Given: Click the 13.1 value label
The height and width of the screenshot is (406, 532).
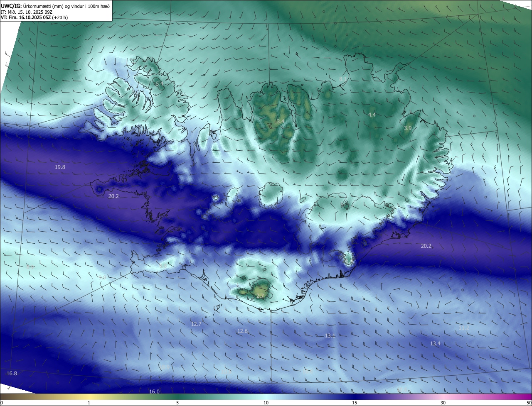Looking at the screenshot, I should [x=330, y=336].
